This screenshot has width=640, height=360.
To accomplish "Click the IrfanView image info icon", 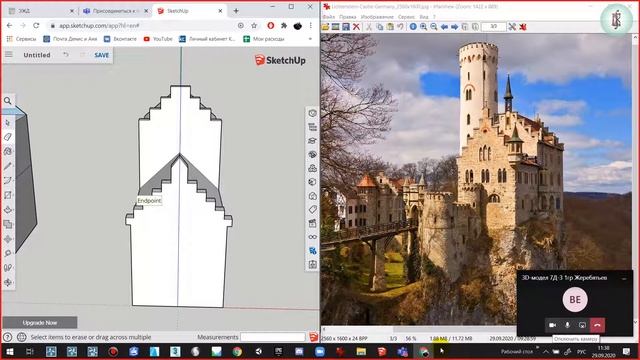I will (413, 27).
